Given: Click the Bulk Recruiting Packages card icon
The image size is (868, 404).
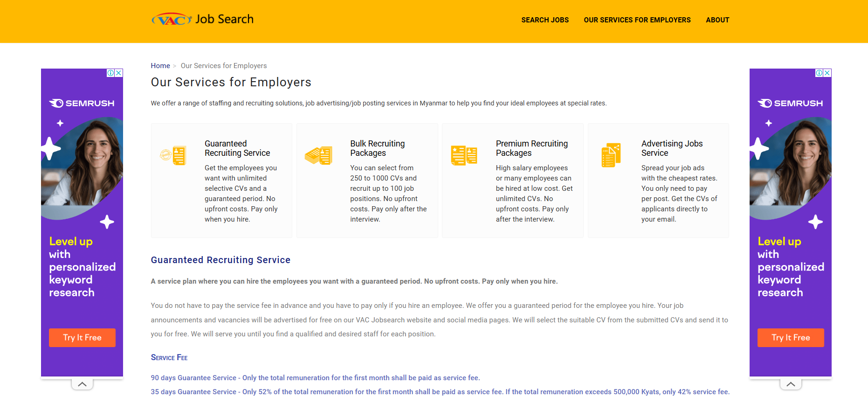Looking at the screenshot, I should point(319,155).
